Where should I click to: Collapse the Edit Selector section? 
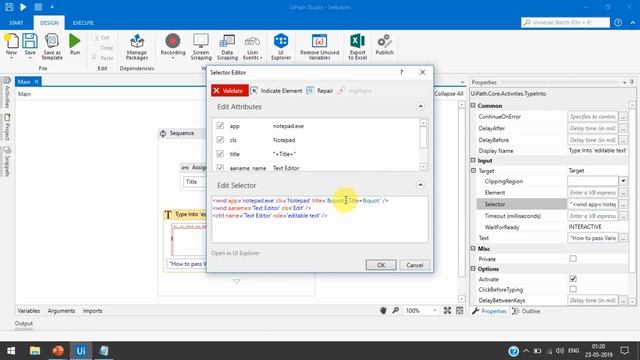point(420,185)
